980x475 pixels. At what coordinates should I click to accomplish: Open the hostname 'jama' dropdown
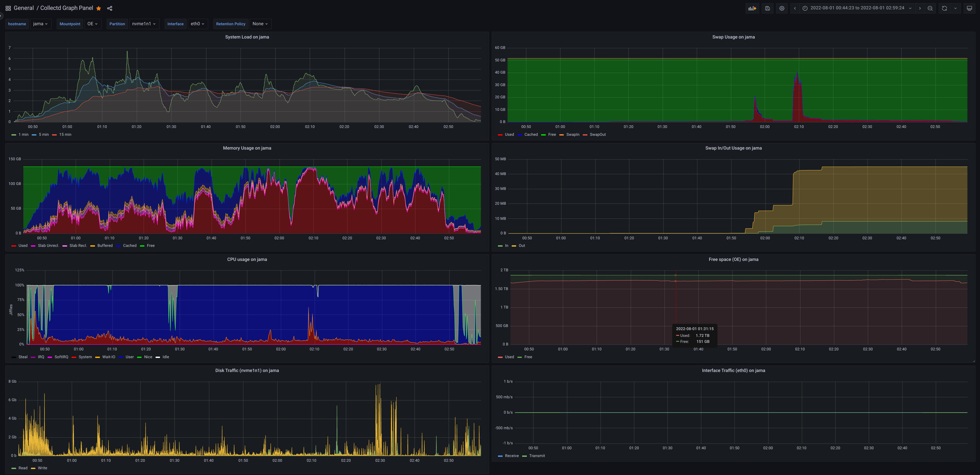pos(40,24)
